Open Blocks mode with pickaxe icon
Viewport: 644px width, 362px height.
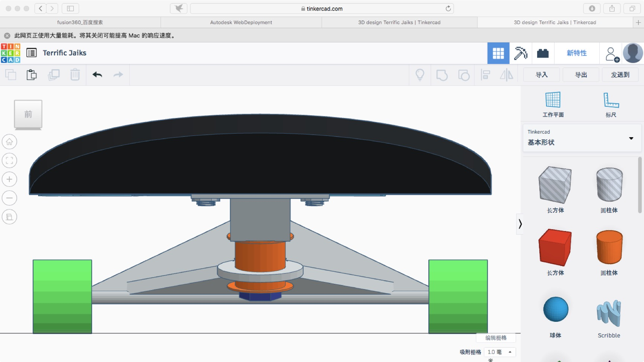click(520, 53)
